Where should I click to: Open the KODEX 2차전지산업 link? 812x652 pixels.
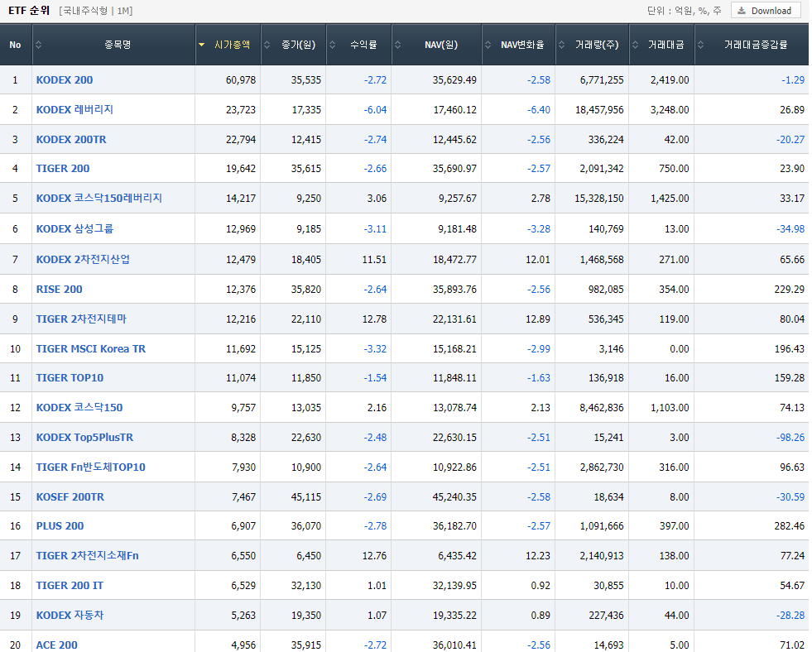(x=83, y=259)
